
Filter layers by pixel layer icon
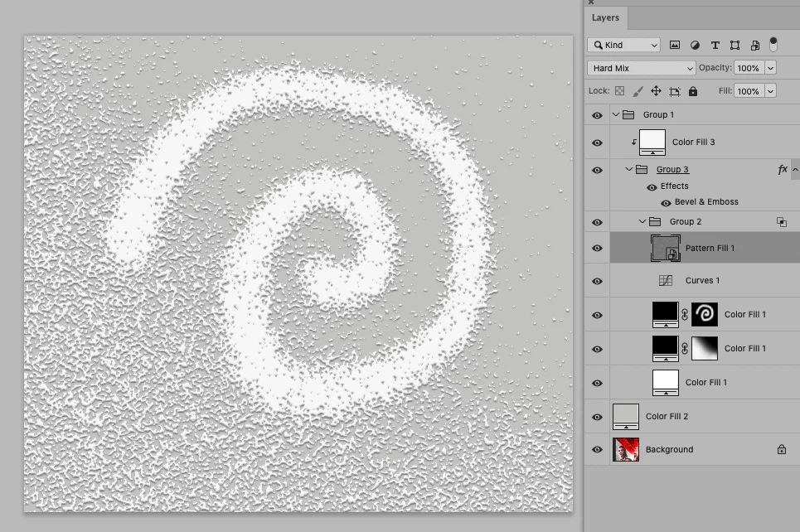tap(675, 45)
